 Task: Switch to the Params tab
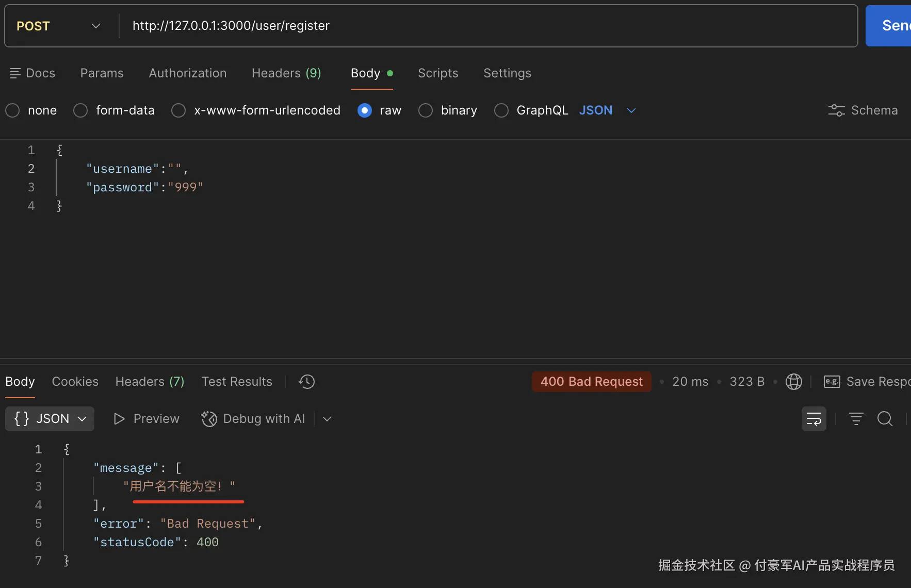102,73
